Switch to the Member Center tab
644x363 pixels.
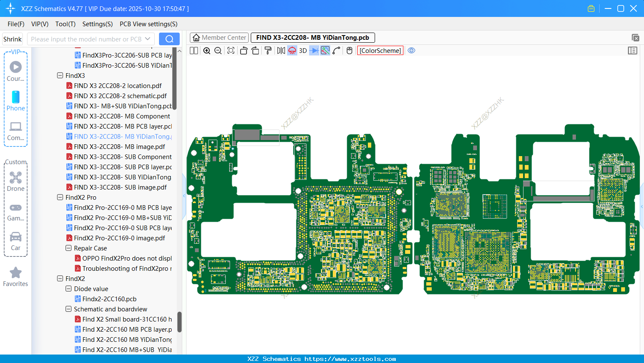219,38
